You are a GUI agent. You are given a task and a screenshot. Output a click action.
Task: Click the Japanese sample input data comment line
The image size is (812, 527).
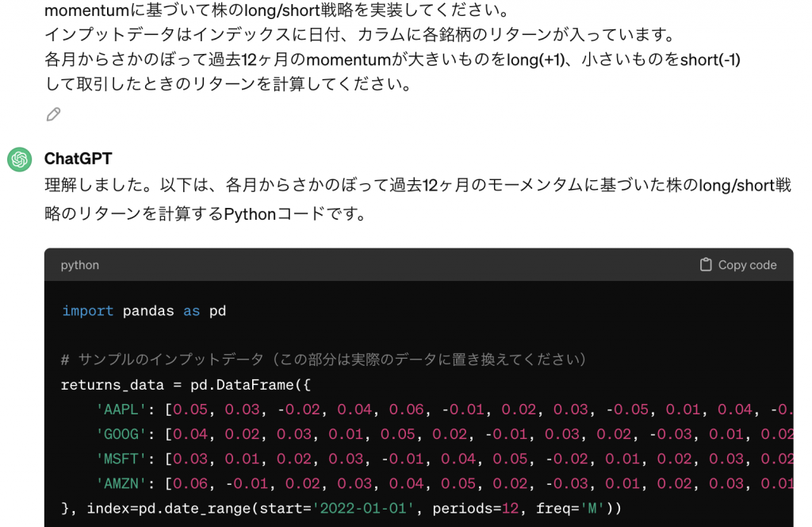pos(324,359)
